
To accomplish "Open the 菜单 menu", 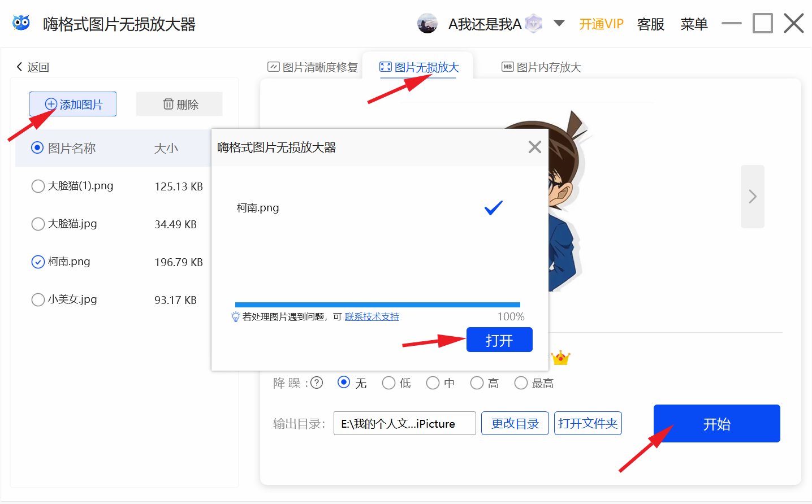I will pyautogui.click(x=694, y=25).
